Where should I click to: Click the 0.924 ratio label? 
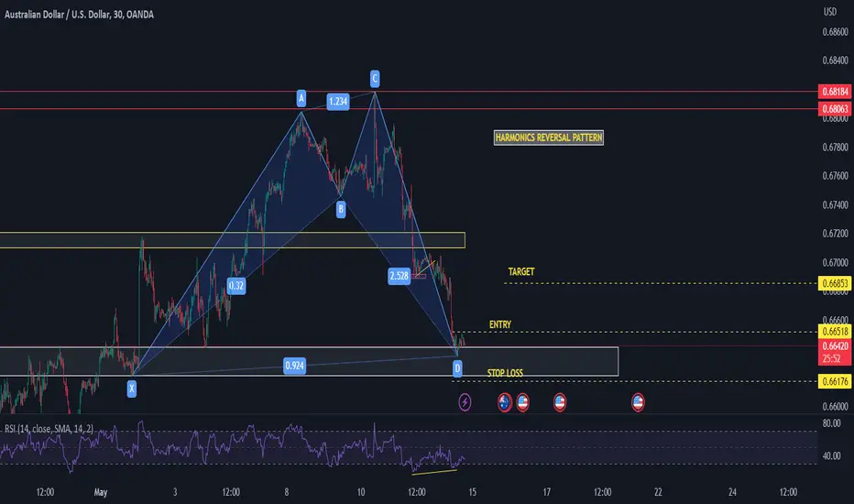[x=295, y=366]
